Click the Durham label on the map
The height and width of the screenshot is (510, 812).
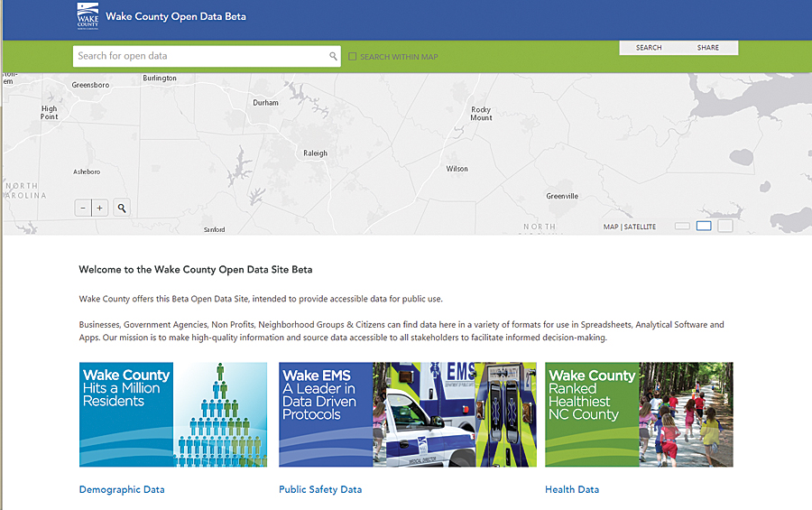click(265, 103)
